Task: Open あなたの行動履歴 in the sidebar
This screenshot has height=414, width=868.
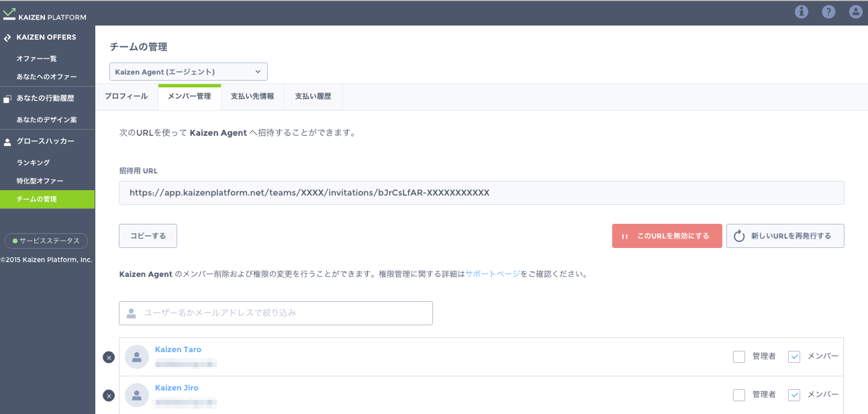Action: coord(47,98)
